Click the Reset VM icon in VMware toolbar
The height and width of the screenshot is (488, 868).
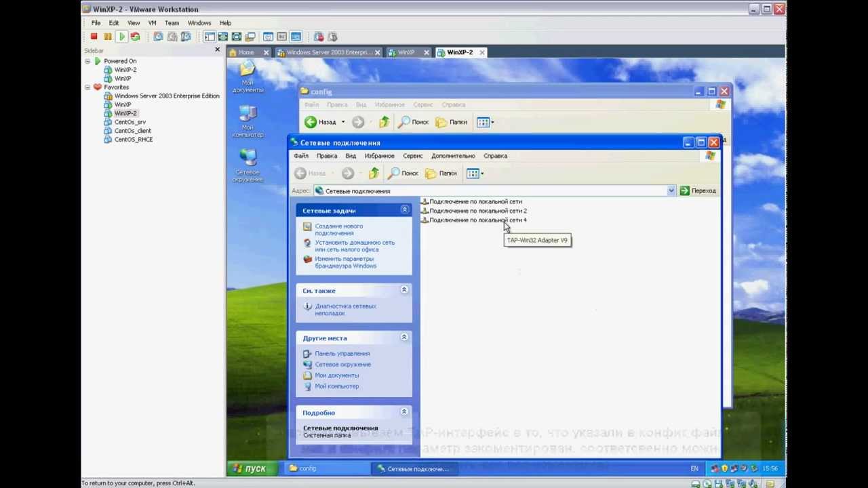tap(135, 37)
